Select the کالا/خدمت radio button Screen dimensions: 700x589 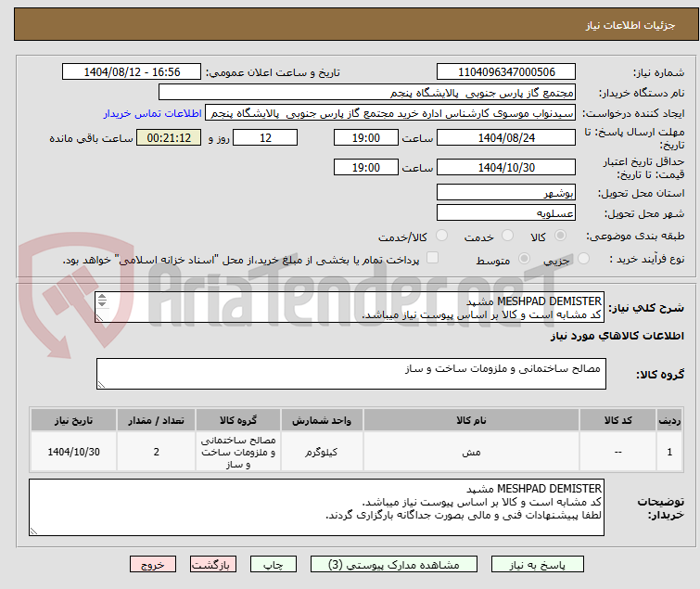tap(441, 236)
